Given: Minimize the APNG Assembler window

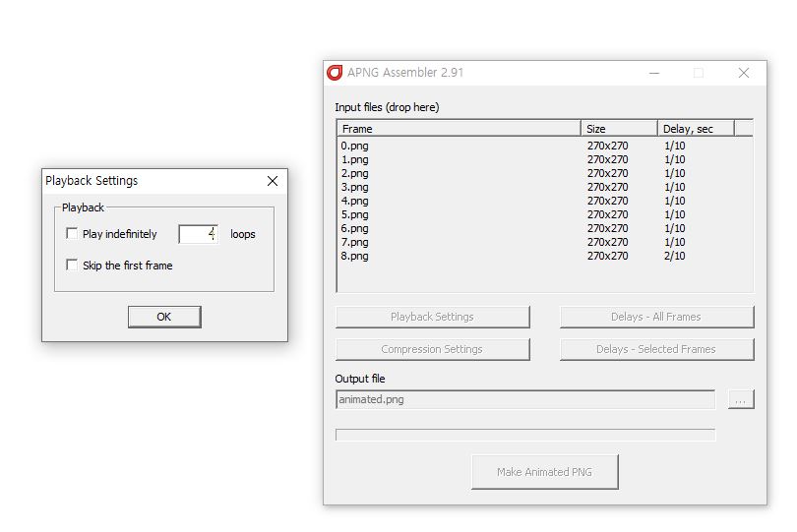Looking at the screenshot, I should point(654,73).
